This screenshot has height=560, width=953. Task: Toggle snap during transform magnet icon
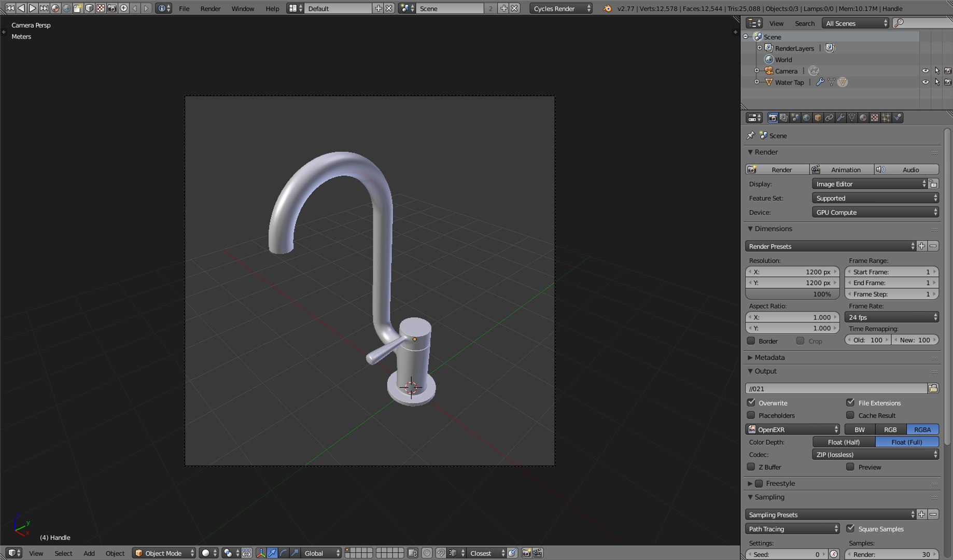pyautogui.click(x=440, y=553)
